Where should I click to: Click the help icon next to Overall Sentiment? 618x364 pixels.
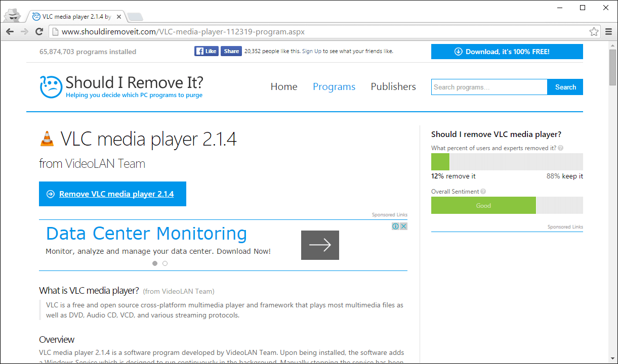[483, 192]
